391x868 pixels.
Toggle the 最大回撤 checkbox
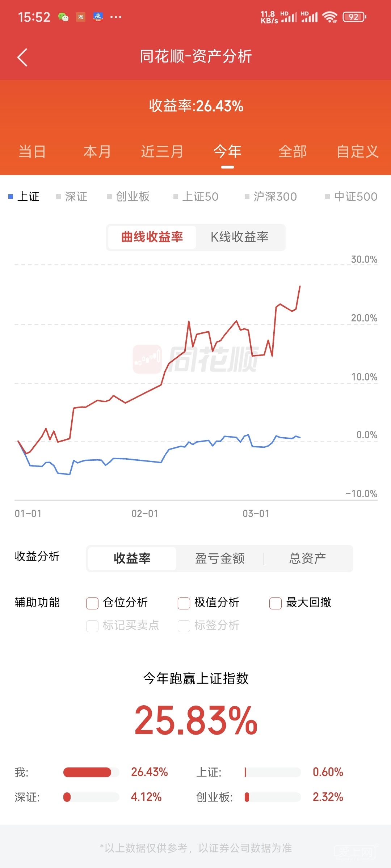pyautogui.click(x=276, y=603)
